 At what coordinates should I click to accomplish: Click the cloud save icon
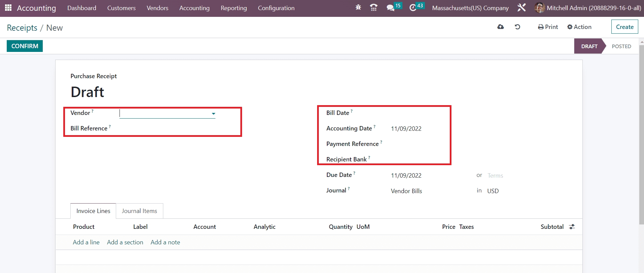(x=501, y=27)
